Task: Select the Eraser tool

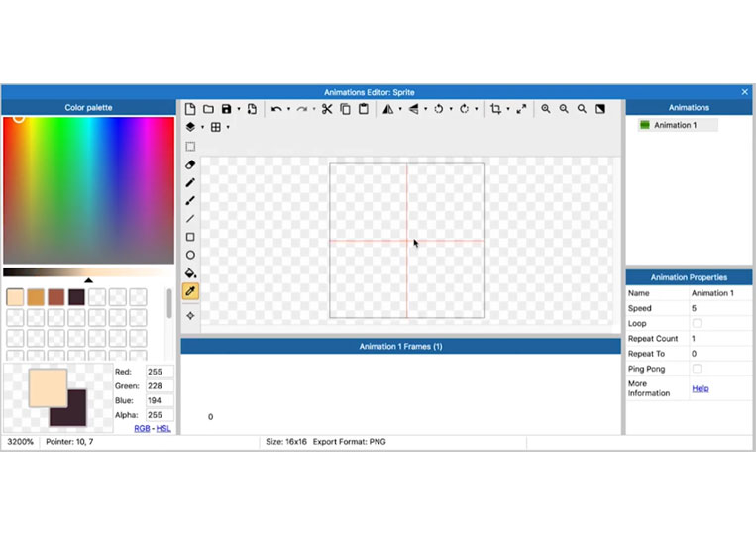Action: (x=190, y=164)
